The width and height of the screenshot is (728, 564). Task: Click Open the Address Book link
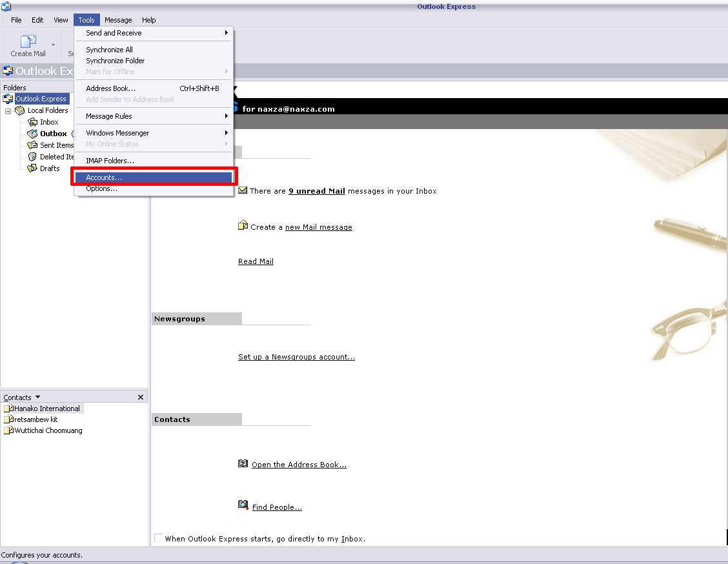coord(299,465)
